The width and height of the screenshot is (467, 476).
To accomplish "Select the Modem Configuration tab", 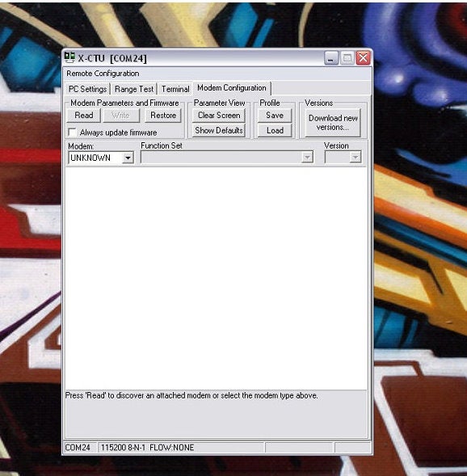I will [x=232, y=88].
